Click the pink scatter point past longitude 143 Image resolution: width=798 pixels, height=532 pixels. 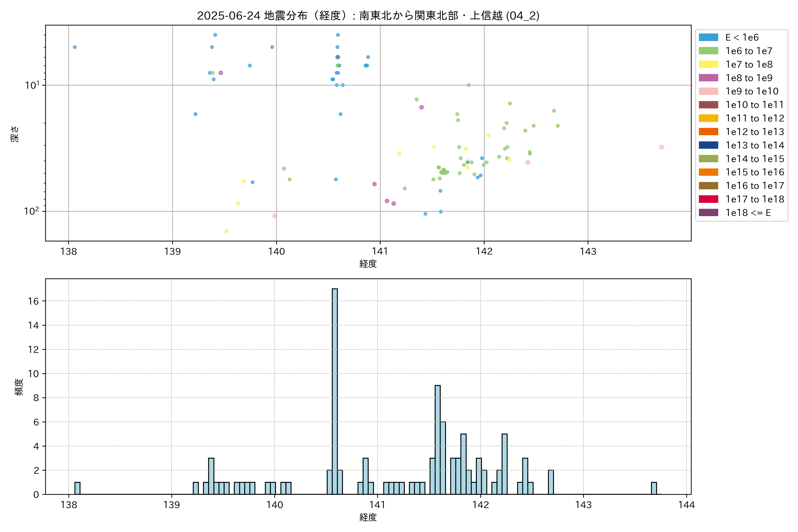[662, 147]
